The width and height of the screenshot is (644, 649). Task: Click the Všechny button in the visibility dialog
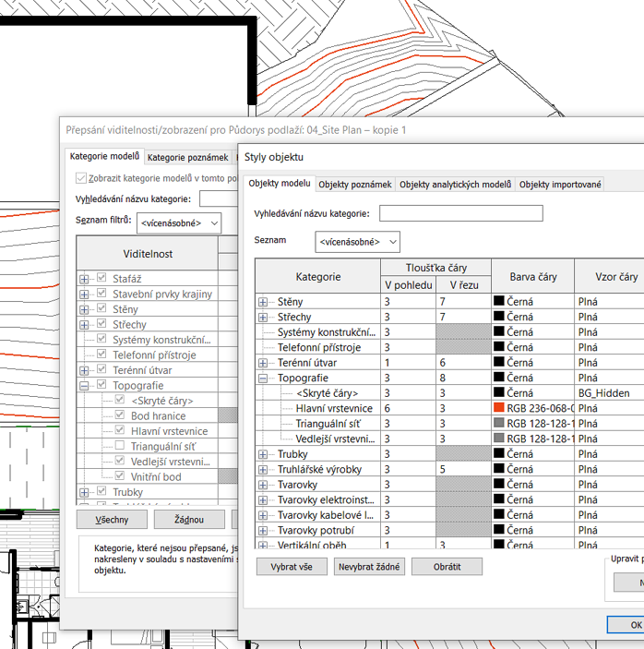point(112,520)
